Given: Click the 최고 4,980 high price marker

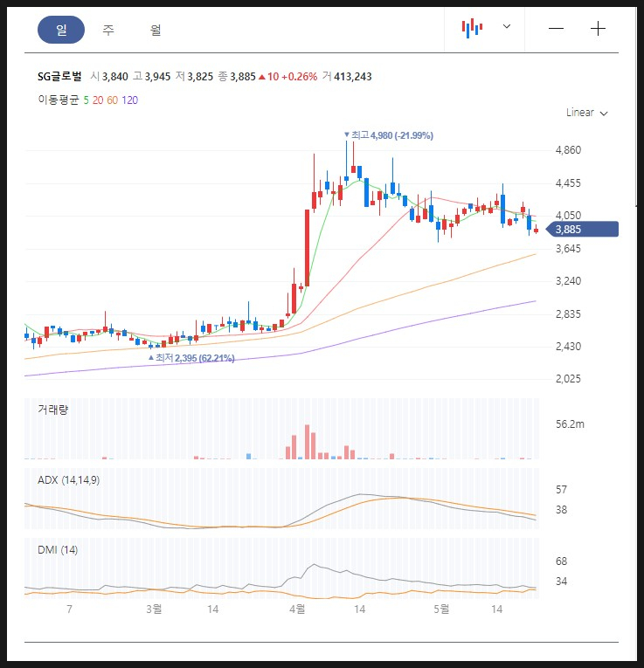Looking at the screenshot, I should [x=391, y=135].
